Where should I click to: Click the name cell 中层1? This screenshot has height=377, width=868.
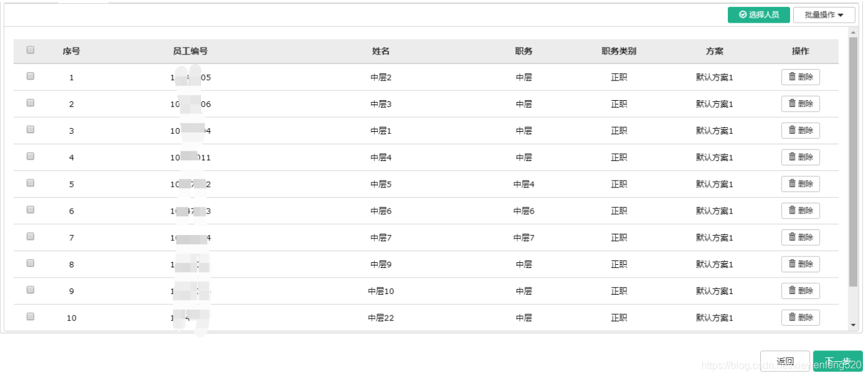click(381, 131)
